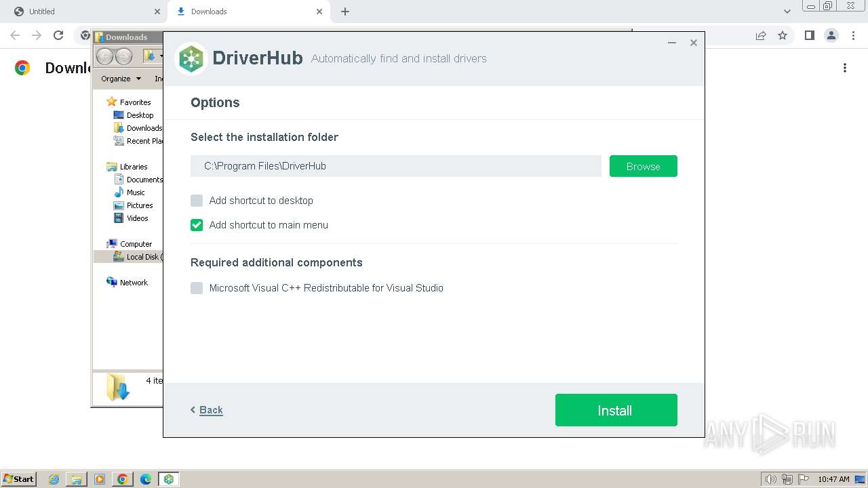Viewport: 868px width, 488px height.
Task: Click Explorer back button in Downloads window
Action: pyautogui.click(x=104, y=56)
